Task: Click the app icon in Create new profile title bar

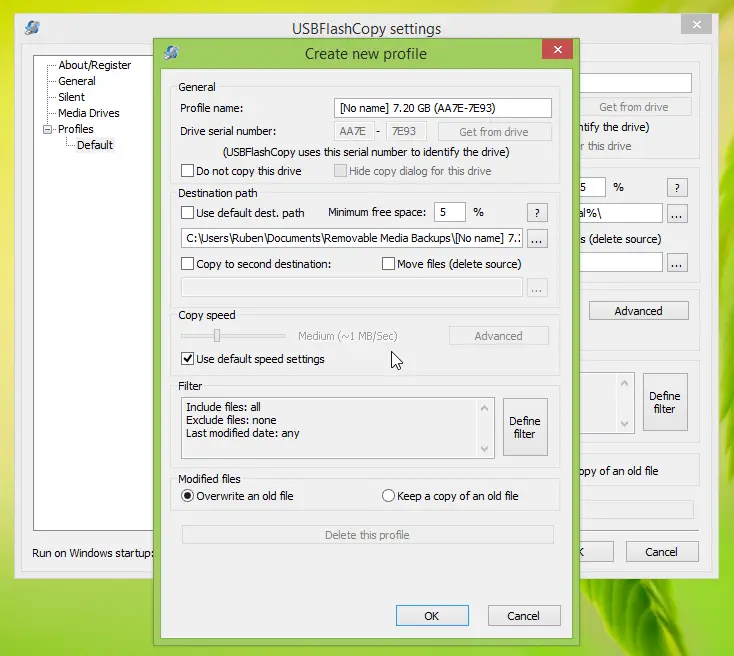Action: [x=171, y=52]
